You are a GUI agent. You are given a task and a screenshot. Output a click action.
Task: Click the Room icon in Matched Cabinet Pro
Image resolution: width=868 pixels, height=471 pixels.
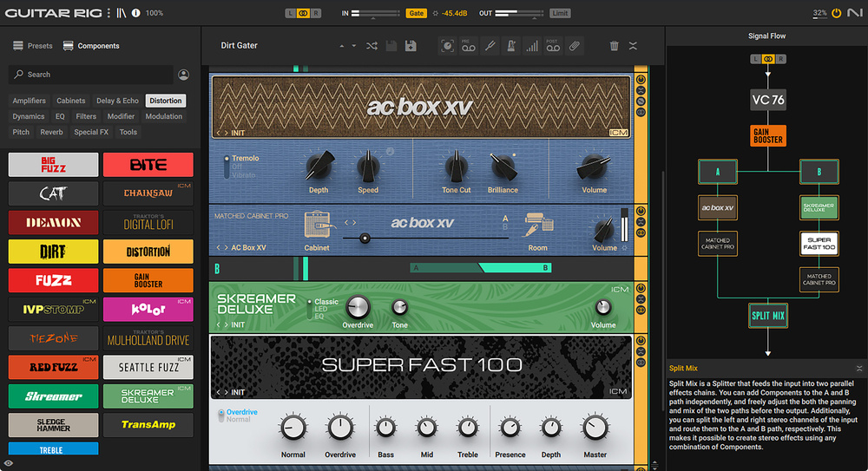(x=537, y=226)
